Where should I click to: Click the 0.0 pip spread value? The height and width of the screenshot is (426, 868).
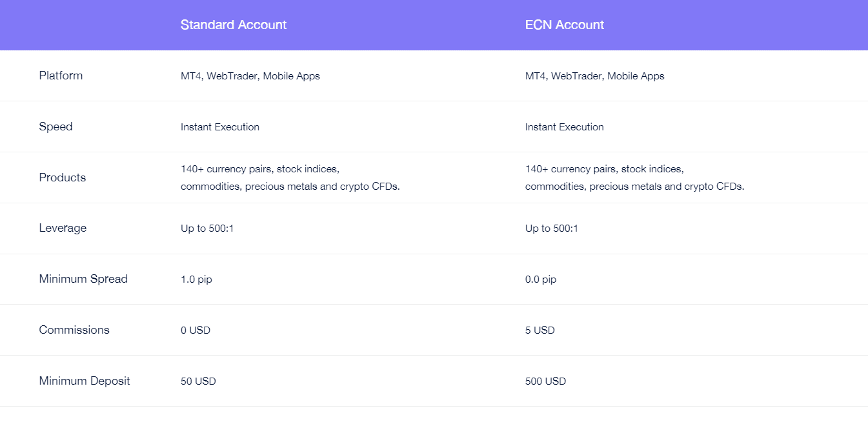541,279
